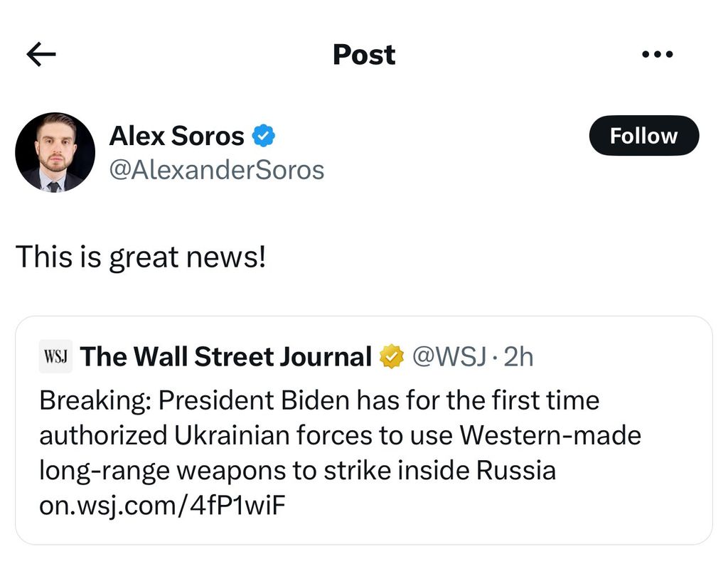Click the 2h timestamp
The width and height of the screenshot is (728, 576).
point(518,357)
